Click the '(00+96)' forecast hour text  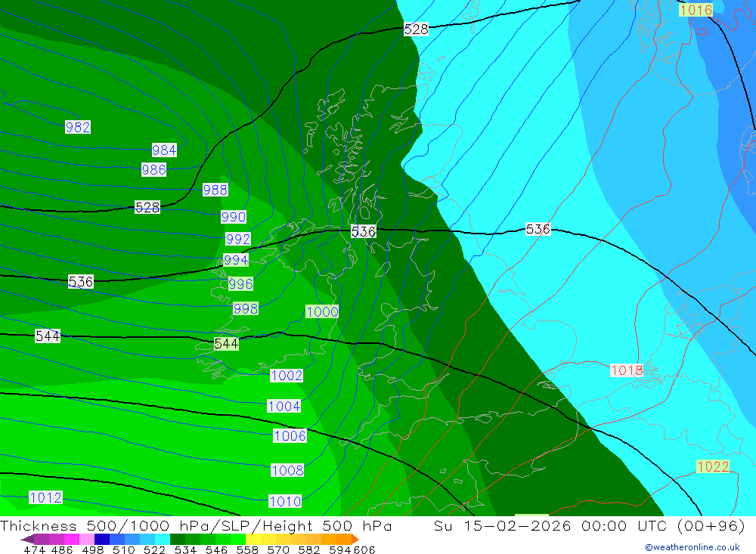[711, 525]
